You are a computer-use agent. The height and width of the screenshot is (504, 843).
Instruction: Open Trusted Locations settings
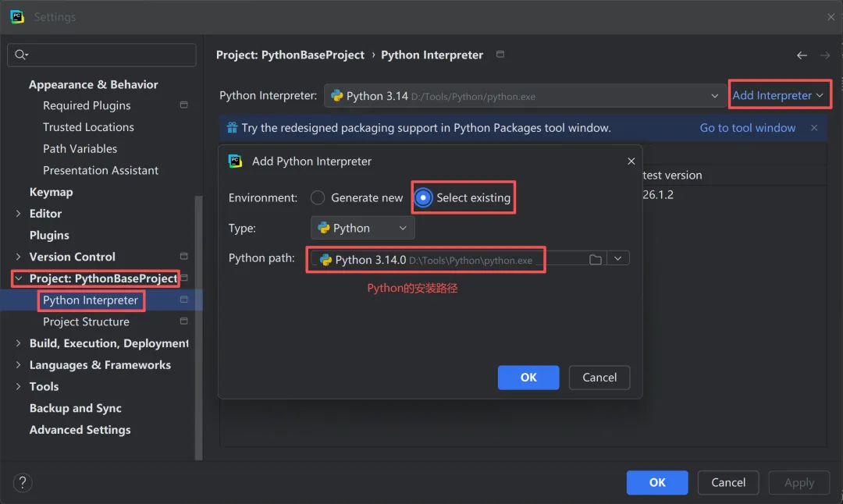(88, 127)
